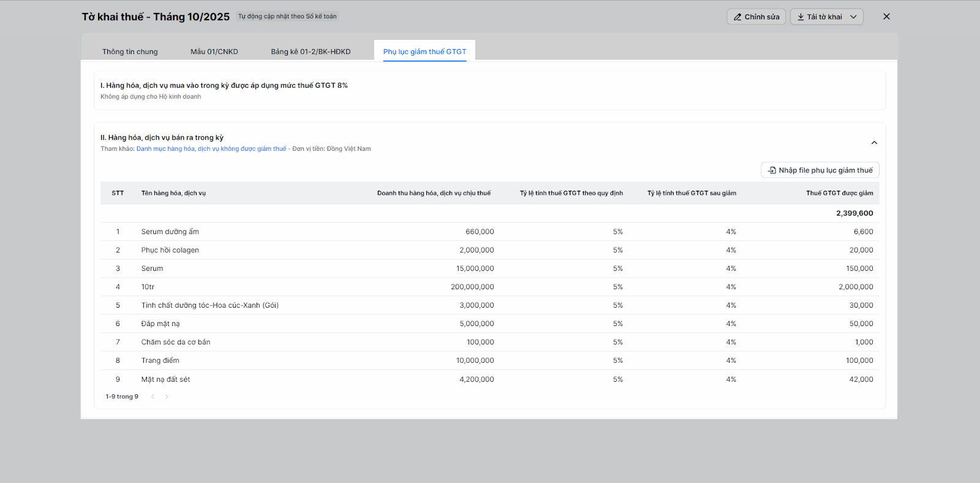980x483 pixels.
Task: Select the Mặt nạ đất sét row
Action: [x=165, y=379]
